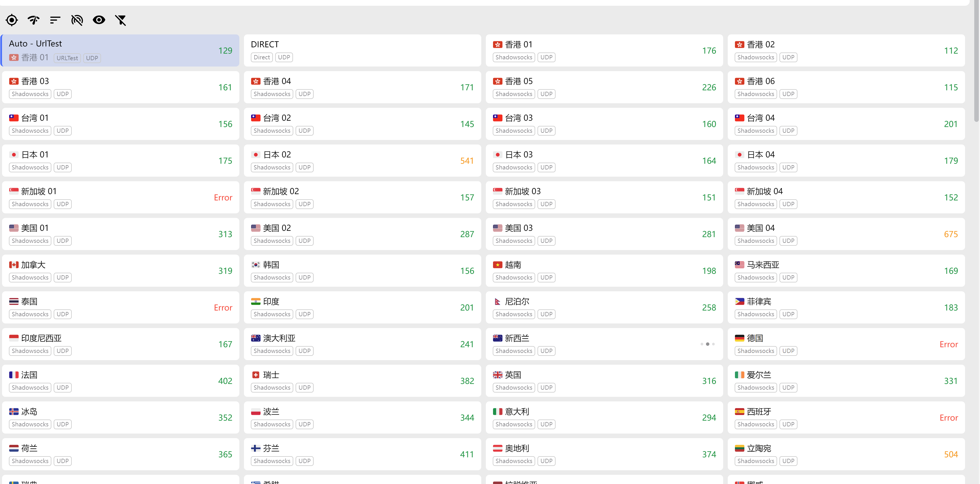Screen dimensions: 980x484
Task: Toggle the eye visibility icon
Action: 99,20
